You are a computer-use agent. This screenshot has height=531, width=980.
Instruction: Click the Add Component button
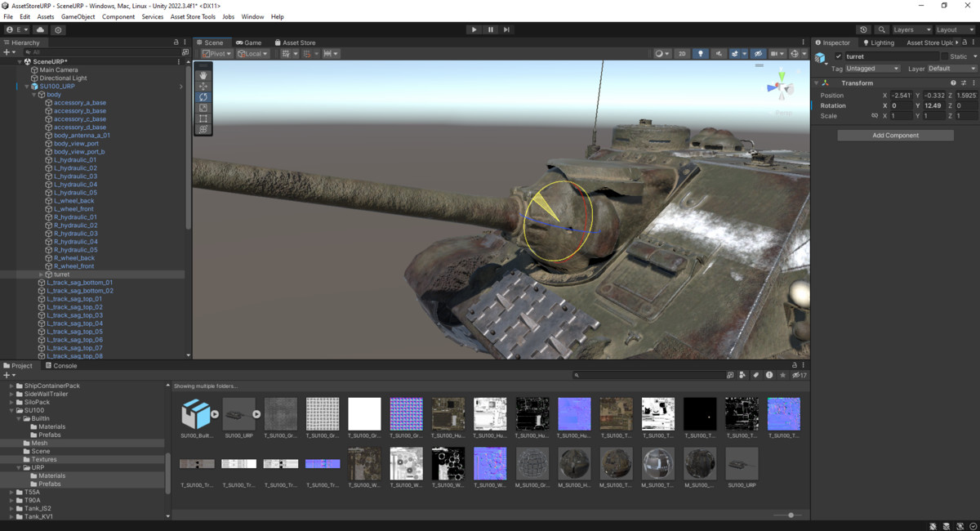(896, 136)
